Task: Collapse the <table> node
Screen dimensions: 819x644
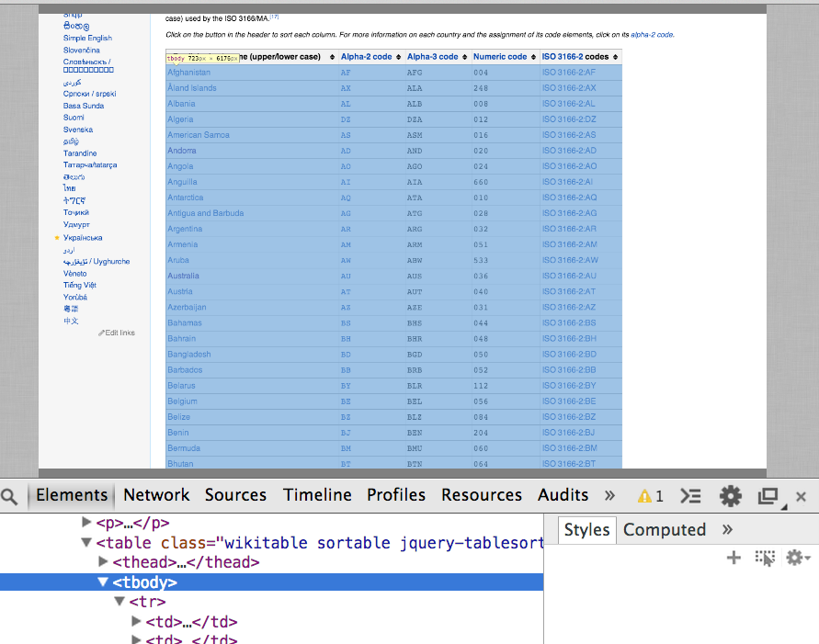Action: pos(86,542)
